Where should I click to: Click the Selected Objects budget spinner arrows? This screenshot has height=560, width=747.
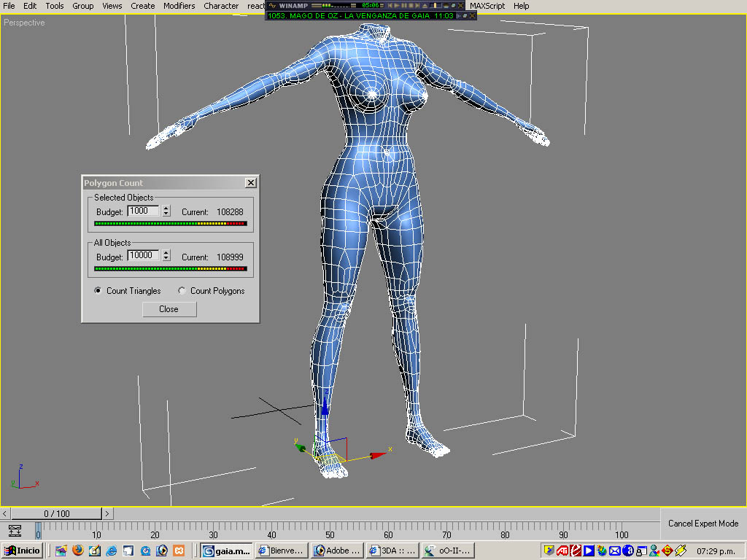click(166, 211)
